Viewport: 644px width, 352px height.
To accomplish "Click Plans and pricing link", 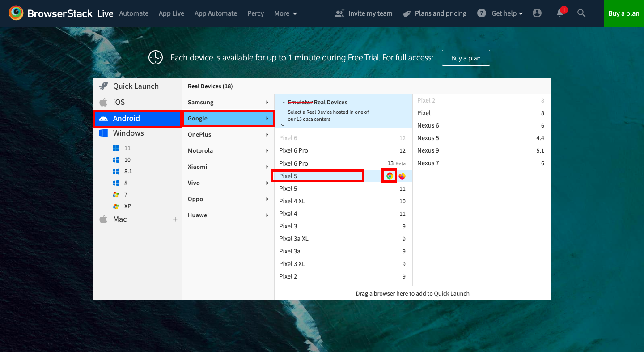I will [x=440, y=13].
